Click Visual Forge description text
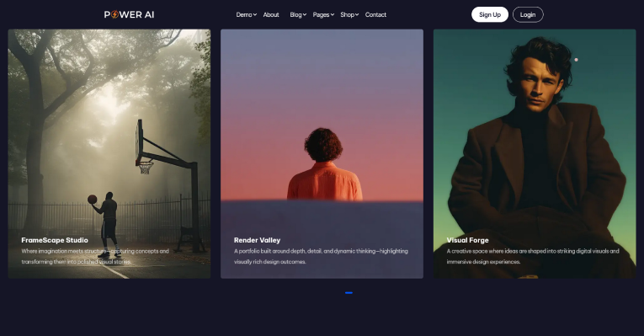 tap(533, 256)
